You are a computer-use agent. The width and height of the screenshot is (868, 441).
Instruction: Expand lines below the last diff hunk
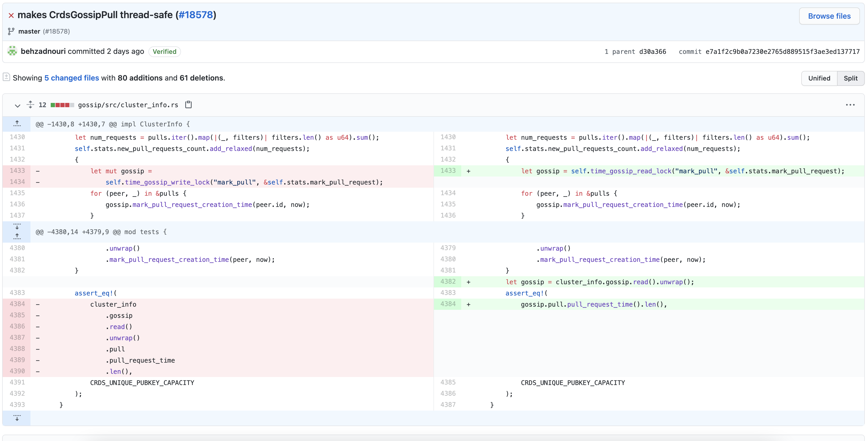tap(17, 418)
